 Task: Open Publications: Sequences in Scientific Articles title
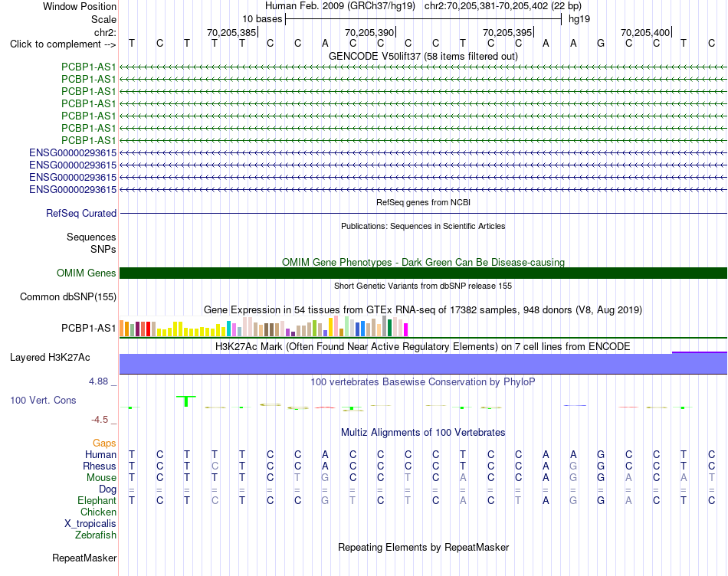click(x=423, y=226)
